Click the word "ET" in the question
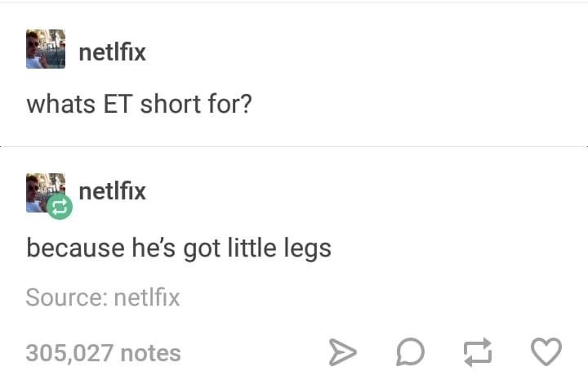This screenshot has width=588, height=376. (x=118, y=104)
